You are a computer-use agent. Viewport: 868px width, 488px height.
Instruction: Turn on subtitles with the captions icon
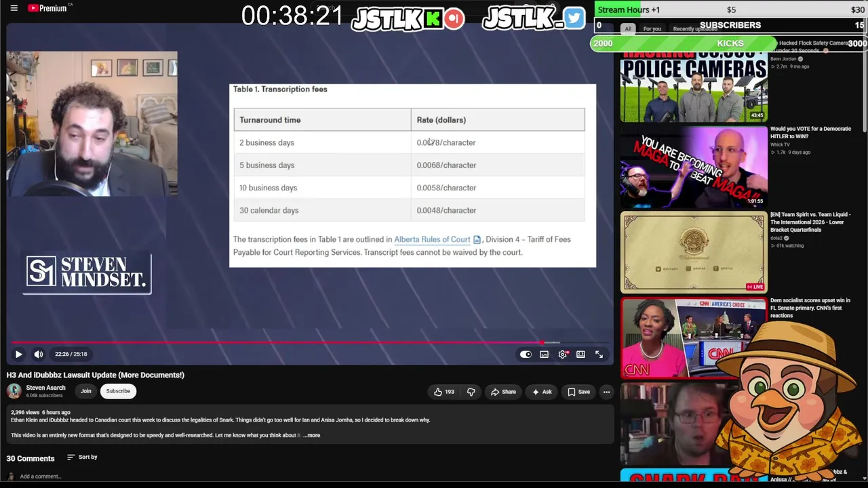point(544,354)
